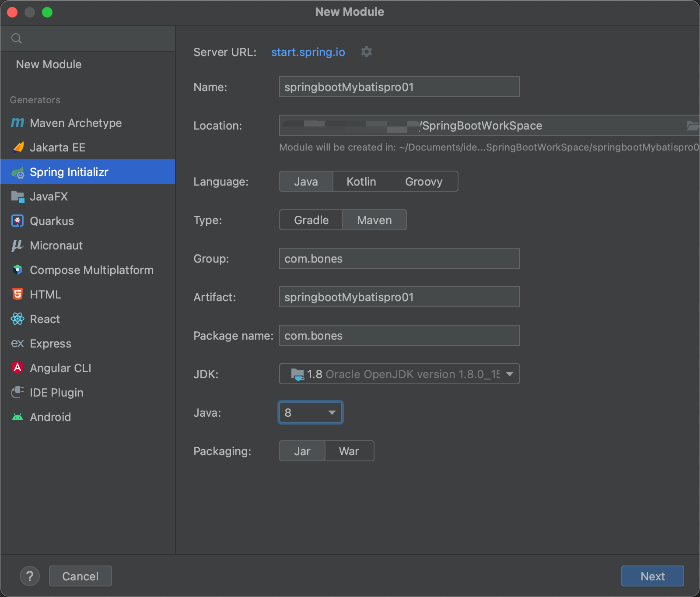Click the Group input field
This screenshot has width=700, height=597.
pos(399,258)
